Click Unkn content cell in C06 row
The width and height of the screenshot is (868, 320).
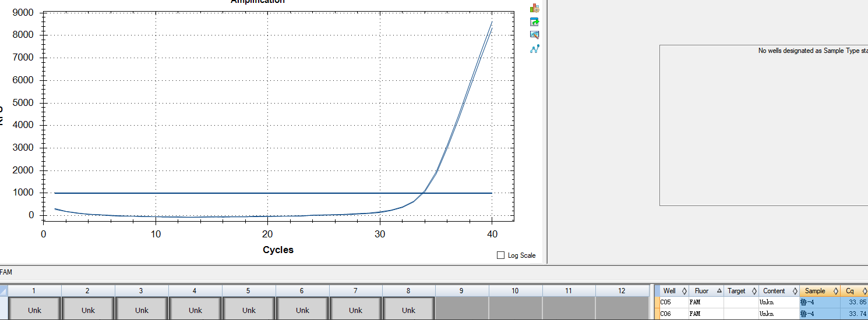pos(779,314)
